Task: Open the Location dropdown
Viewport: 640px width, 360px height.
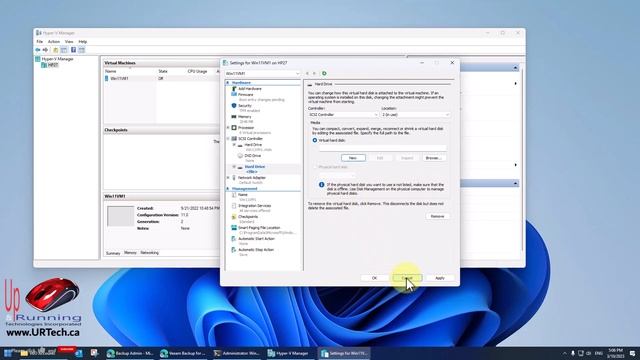Action: tap(416, 115)
